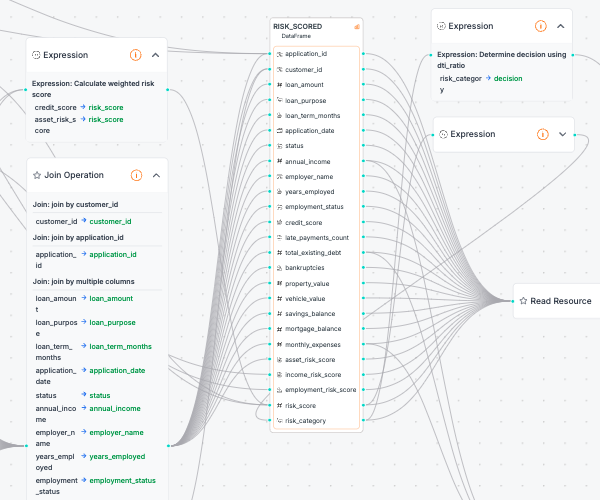The width and height of the screenshot is (600, 500).
Task: Click 'Join: join by multiple columns' heading
Action: pos(83,282)
